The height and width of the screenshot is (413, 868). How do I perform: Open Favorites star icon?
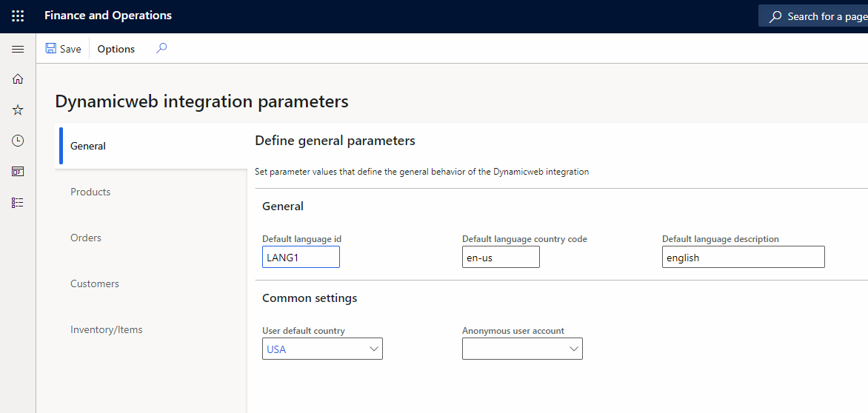pos(18,110)
